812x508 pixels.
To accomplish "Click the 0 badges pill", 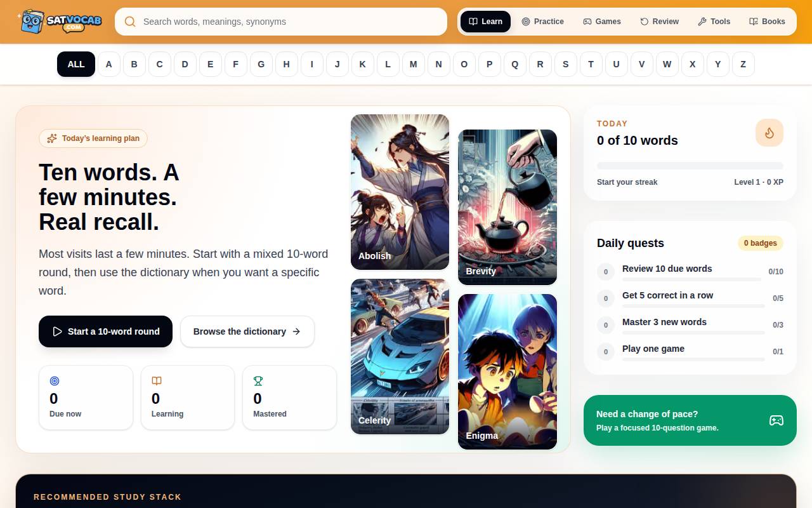I will (x=761, y=243).
